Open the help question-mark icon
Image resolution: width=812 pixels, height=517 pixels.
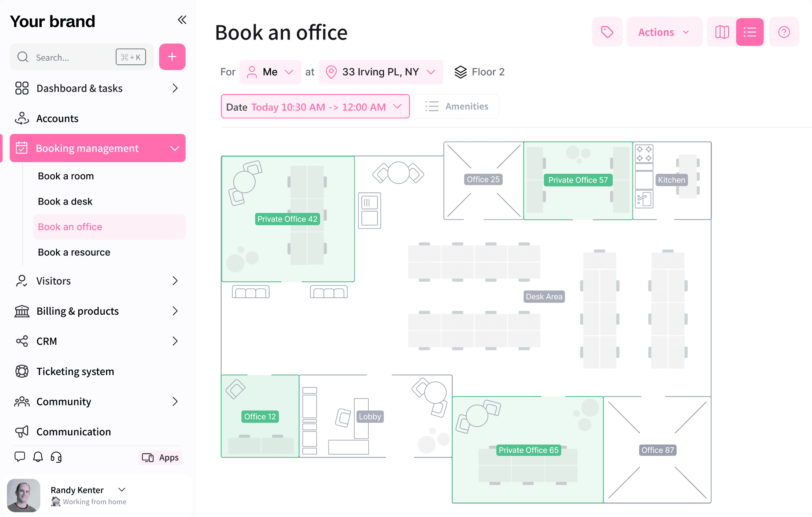(784, 32)
